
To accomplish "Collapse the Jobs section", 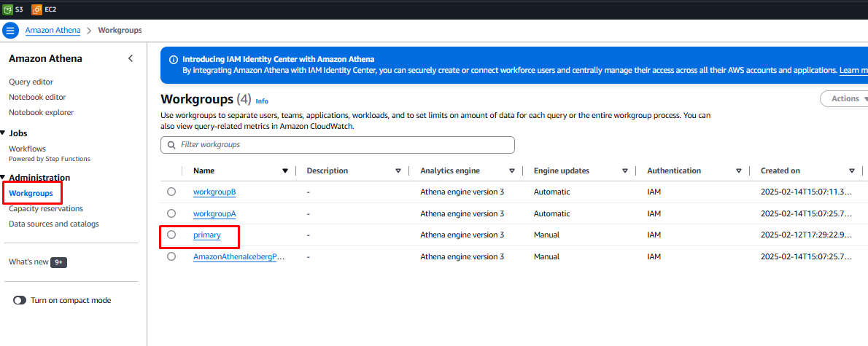I will 3,134.
